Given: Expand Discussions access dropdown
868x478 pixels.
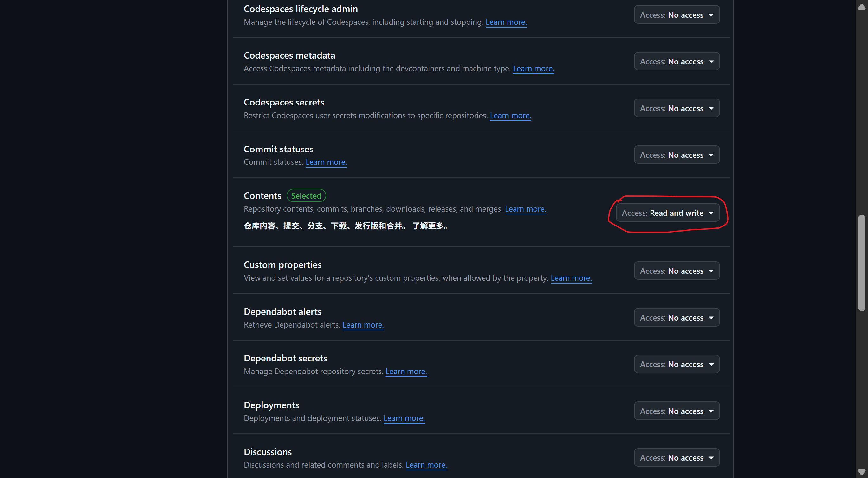Looking at the screenshot, I should click(676, 457).
